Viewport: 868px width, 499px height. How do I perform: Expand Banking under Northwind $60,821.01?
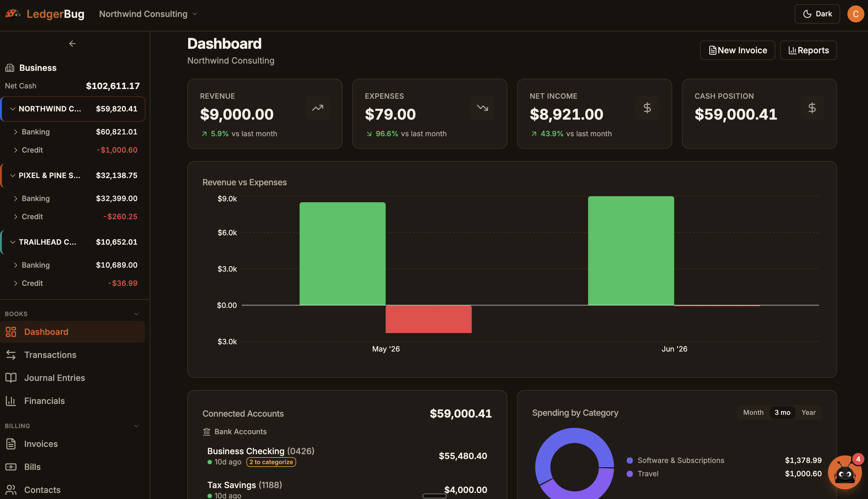(16, 132)
